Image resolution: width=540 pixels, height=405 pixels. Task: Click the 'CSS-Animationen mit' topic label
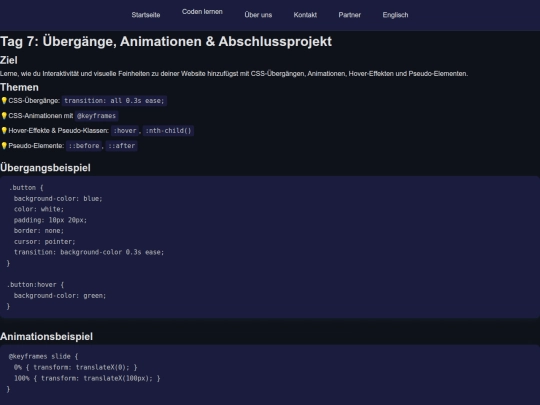(x=41, y=116)
